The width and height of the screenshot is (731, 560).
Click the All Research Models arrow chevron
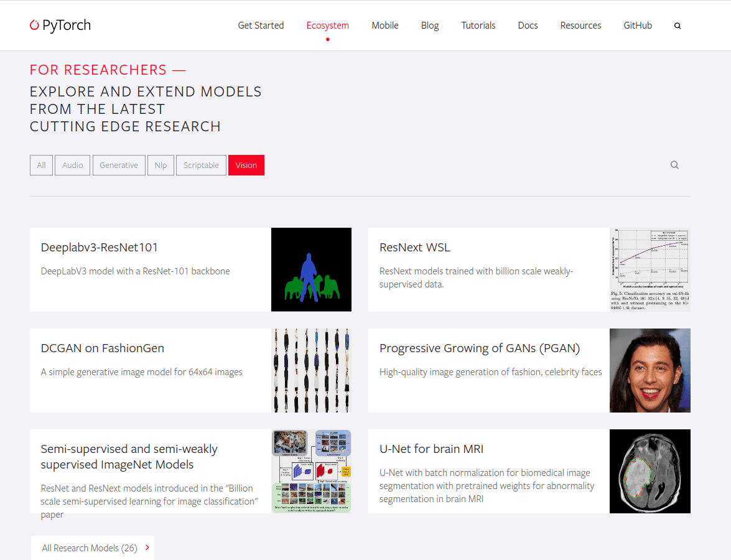click(147, 548)
